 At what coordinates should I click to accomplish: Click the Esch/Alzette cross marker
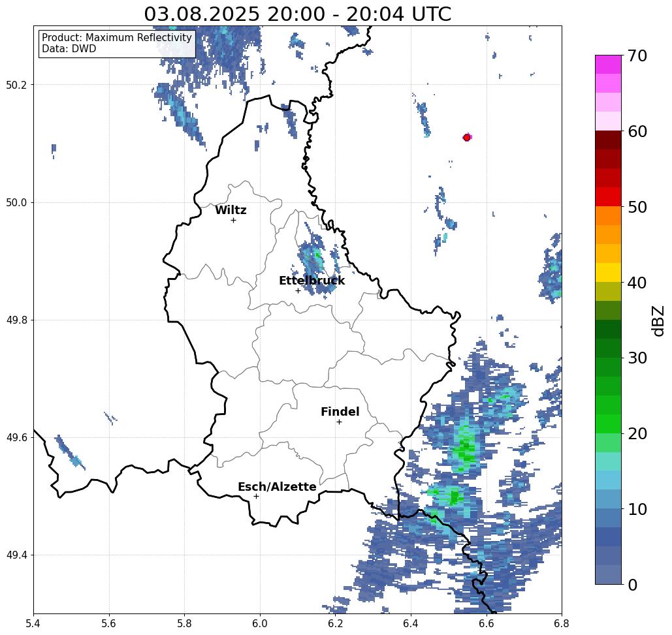(256, 497)
